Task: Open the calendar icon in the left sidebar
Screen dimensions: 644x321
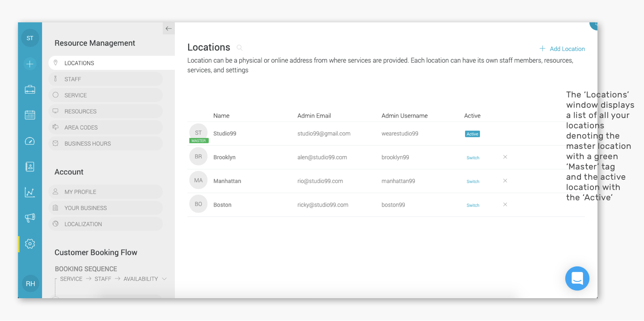Action: tap(30, 115)
